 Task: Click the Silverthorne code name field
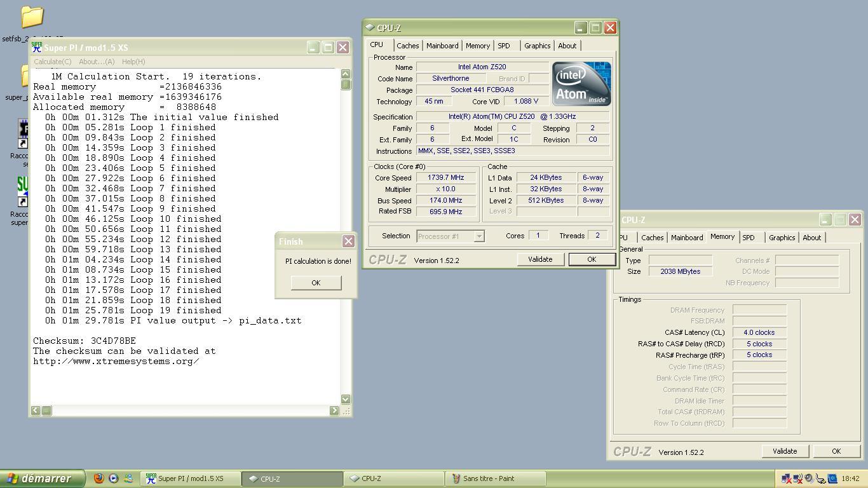[x=451, y=79]
